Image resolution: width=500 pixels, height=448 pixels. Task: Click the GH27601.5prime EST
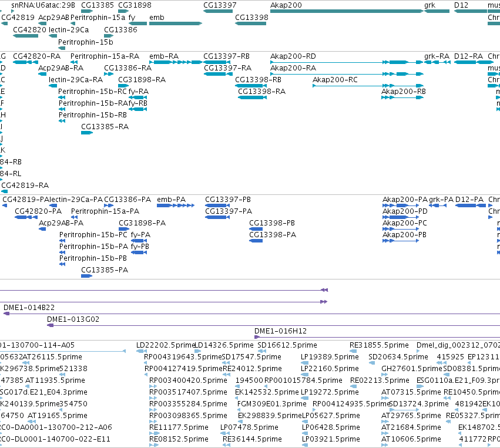[x=385, y=375]
